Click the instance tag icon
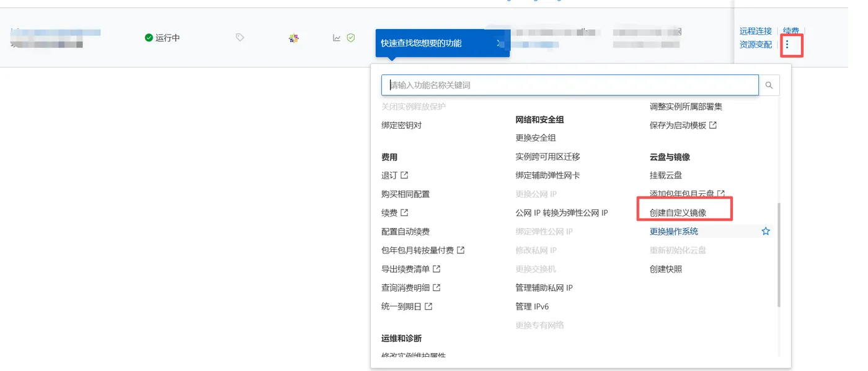Screen dimensions: 868x371 (x=240, y=38)
